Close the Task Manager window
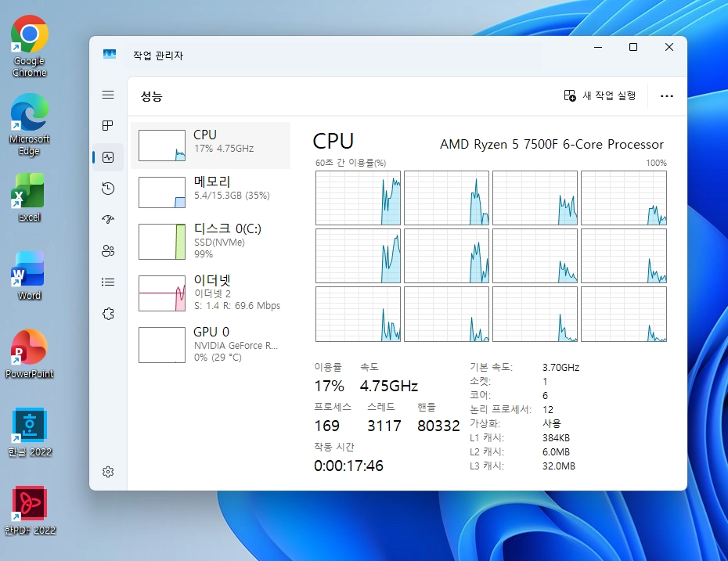The width and height of the screenshot is (728, 561). (x=669, y=47)
